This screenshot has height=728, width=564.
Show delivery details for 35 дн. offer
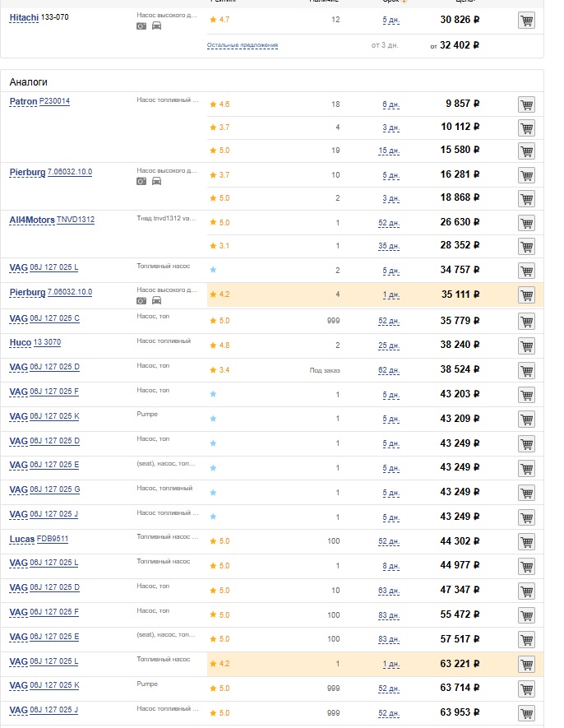pyautogui.click(x=389, y=246)
